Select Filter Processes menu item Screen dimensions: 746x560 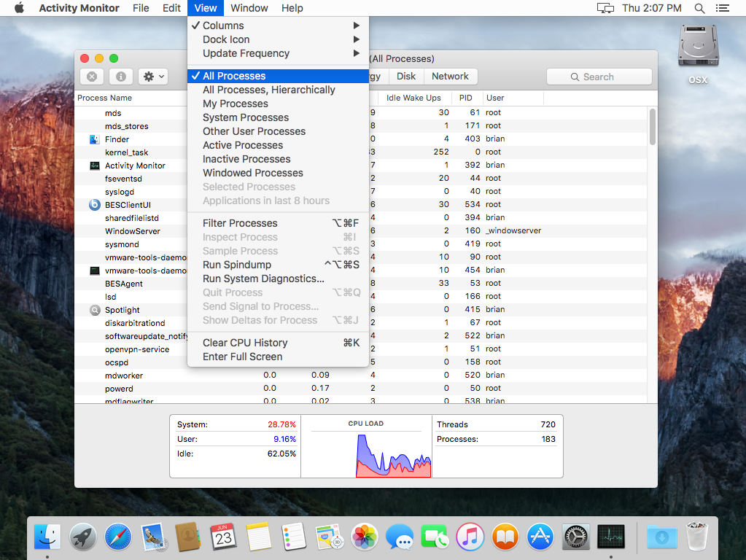point(279,223)
